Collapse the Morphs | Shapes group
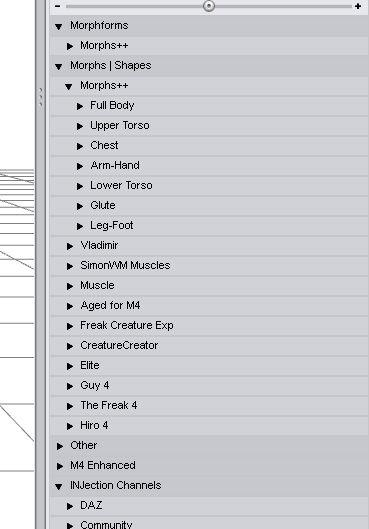369x529 pixels. (x=59, y=66)
